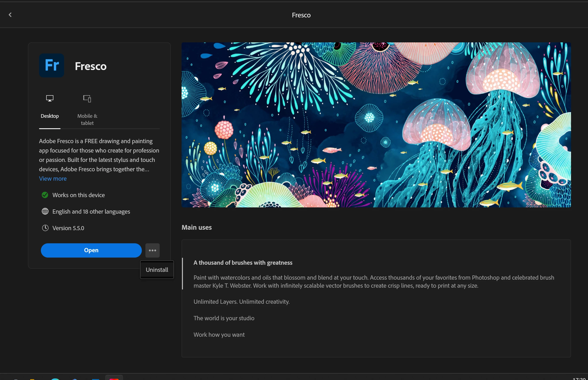Screen dimensions: 588x380
Task: Click the View more link
Action: click(x=53, y=178)
